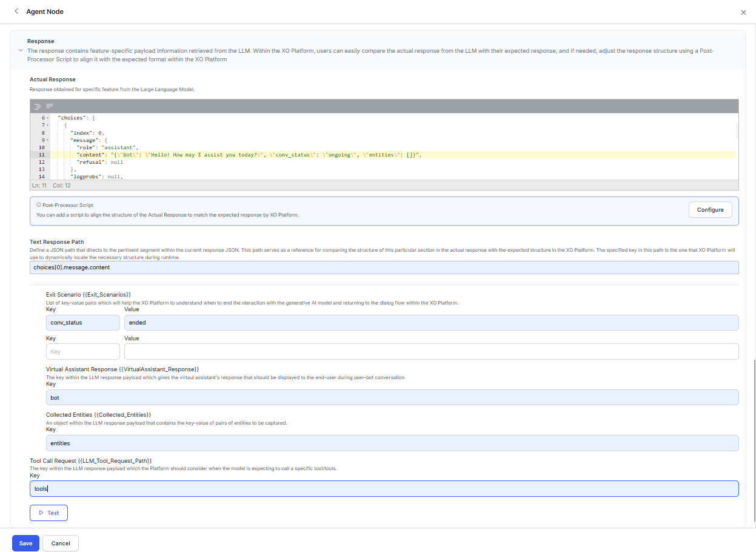
Task: Fold line 7 brace in code editor
Action: point(48,125)
